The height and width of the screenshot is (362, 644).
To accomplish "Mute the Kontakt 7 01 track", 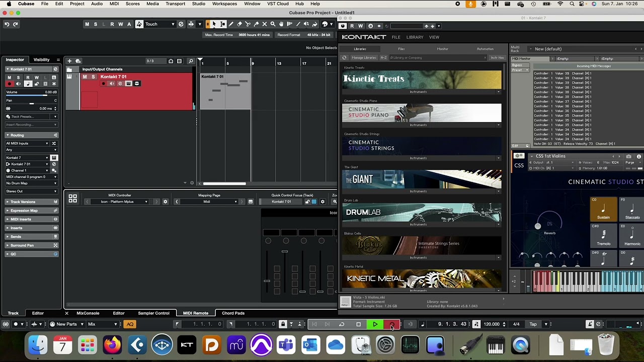I will 85,77.
